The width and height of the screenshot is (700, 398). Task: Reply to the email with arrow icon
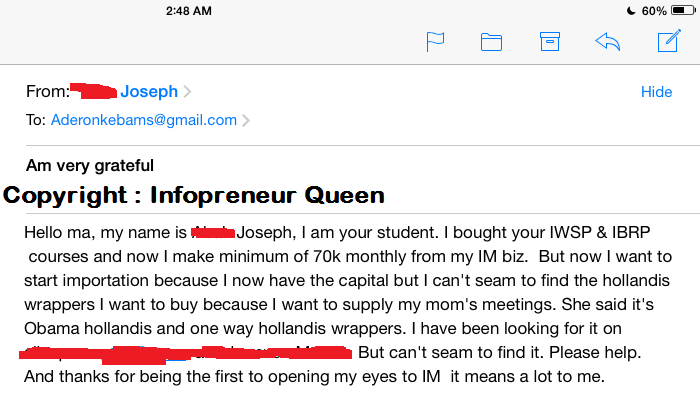click(608, 42)
